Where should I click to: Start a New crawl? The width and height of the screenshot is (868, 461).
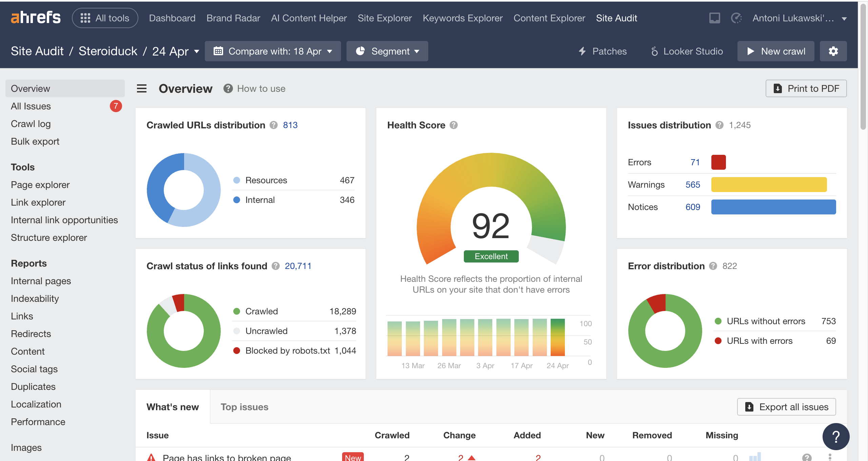click(x=776, y=51)
